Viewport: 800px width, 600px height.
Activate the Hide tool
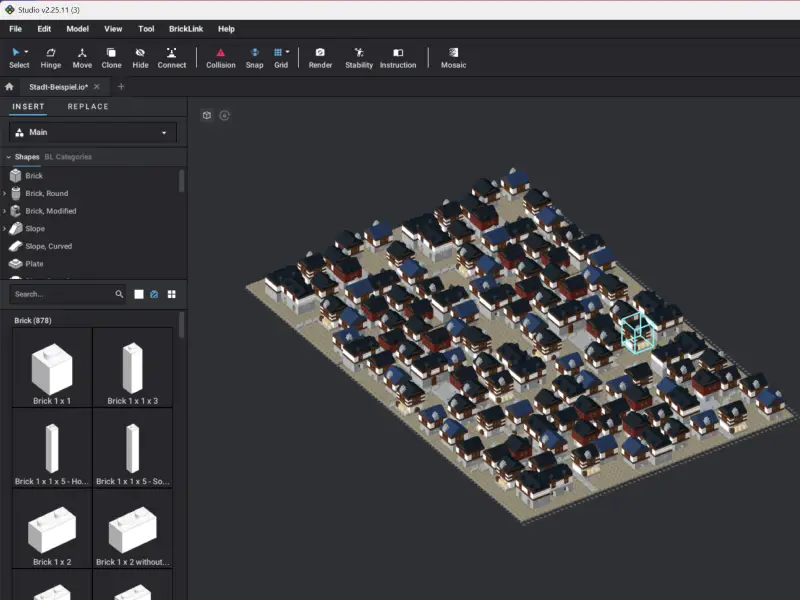click(x=138, y=57)
